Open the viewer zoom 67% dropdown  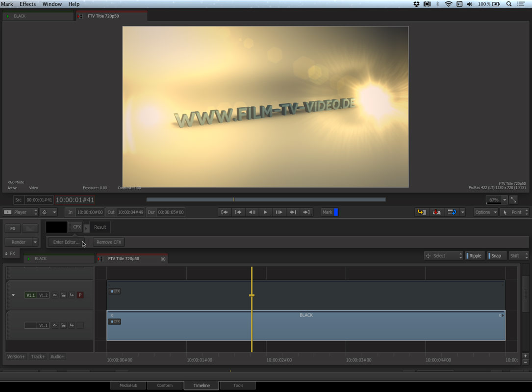tap(505, 200)
